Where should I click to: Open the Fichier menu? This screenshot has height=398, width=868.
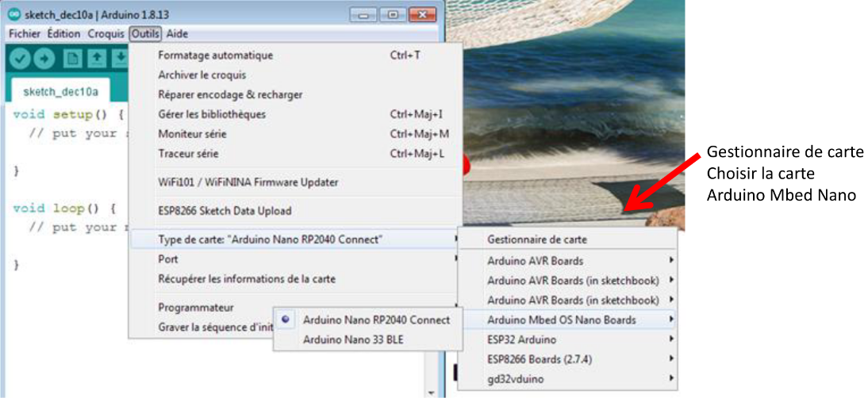[25, 34]
